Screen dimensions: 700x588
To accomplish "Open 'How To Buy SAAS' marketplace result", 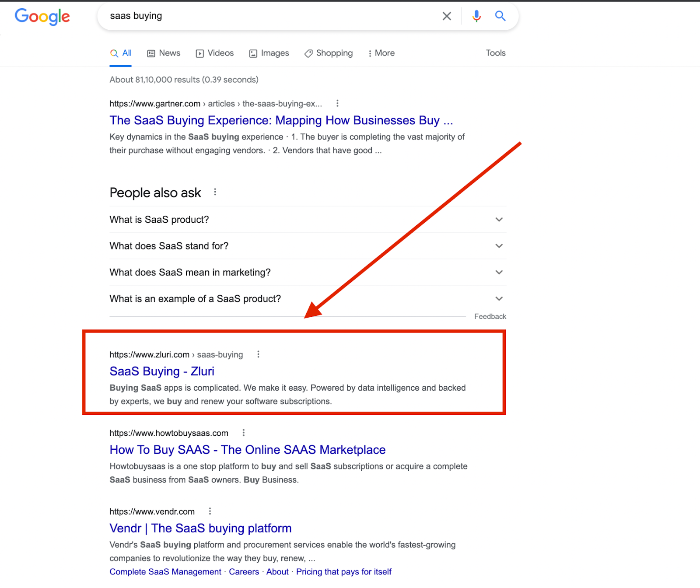I will 248,450.
